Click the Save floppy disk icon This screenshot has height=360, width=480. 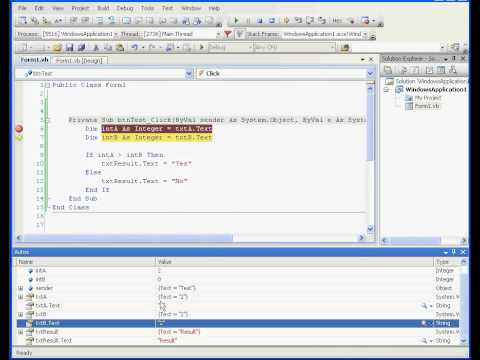click(69, 48)
